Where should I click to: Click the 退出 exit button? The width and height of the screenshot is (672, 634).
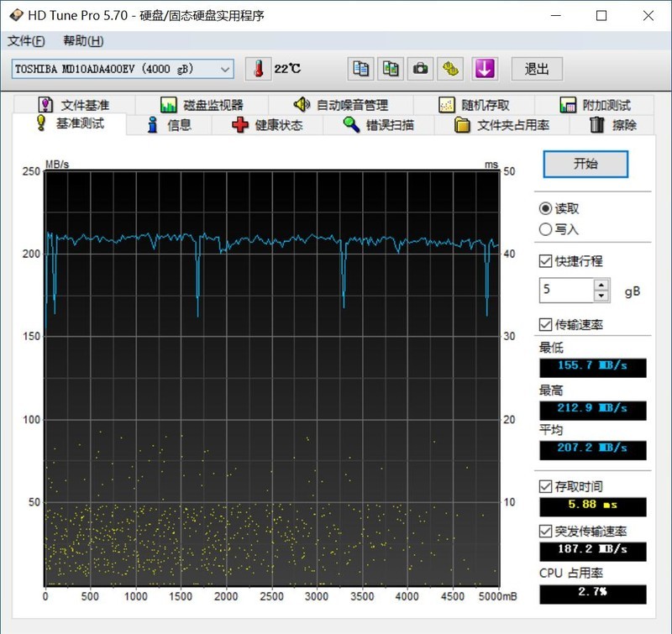[x=537, y=69]
